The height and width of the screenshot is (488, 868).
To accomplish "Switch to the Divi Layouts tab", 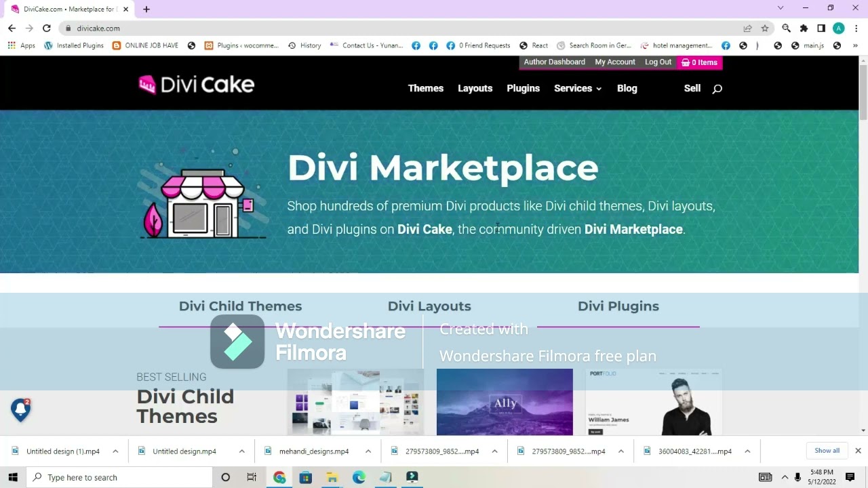I will (x=429, y=306).
